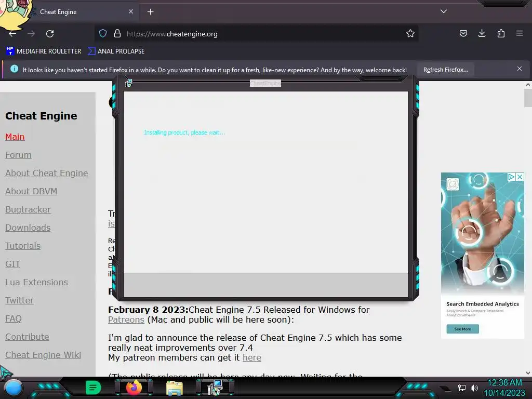This screenshot has width=532, height=399.
Task: Click the Firefox taskbar icon
Action: coord(134,388)
